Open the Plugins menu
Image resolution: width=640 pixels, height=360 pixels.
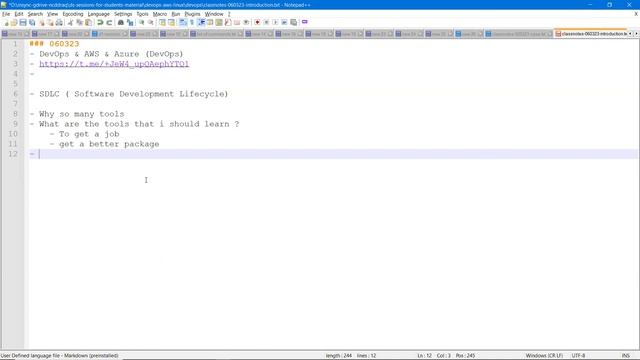pyautogui.click(x=192, y=14)
